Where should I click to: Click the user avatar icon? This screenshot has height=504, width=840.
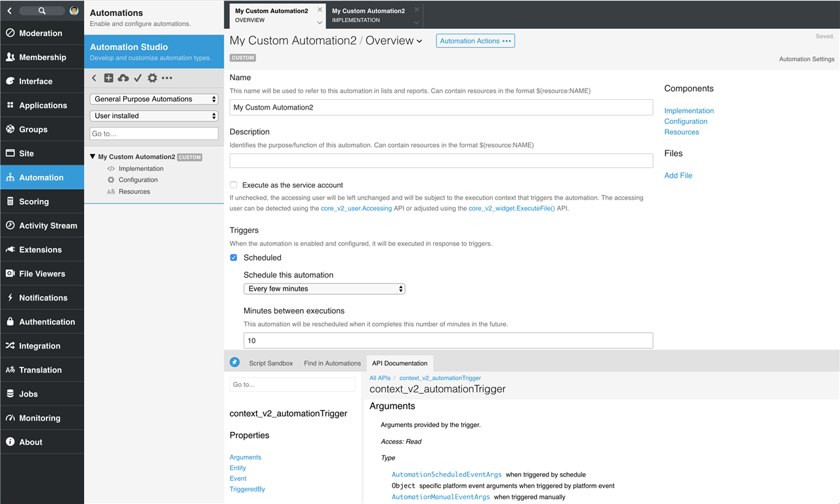pos(74,10)
